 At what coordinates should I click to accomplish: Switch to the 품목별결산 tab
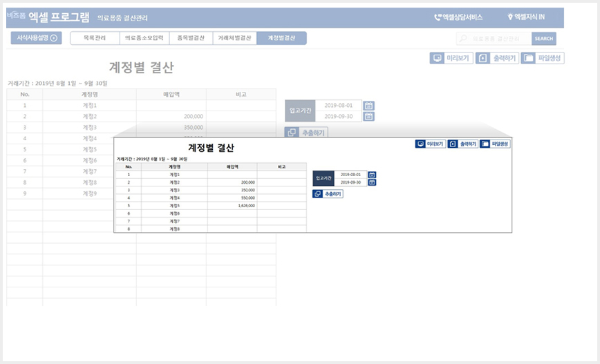[191, 38]
